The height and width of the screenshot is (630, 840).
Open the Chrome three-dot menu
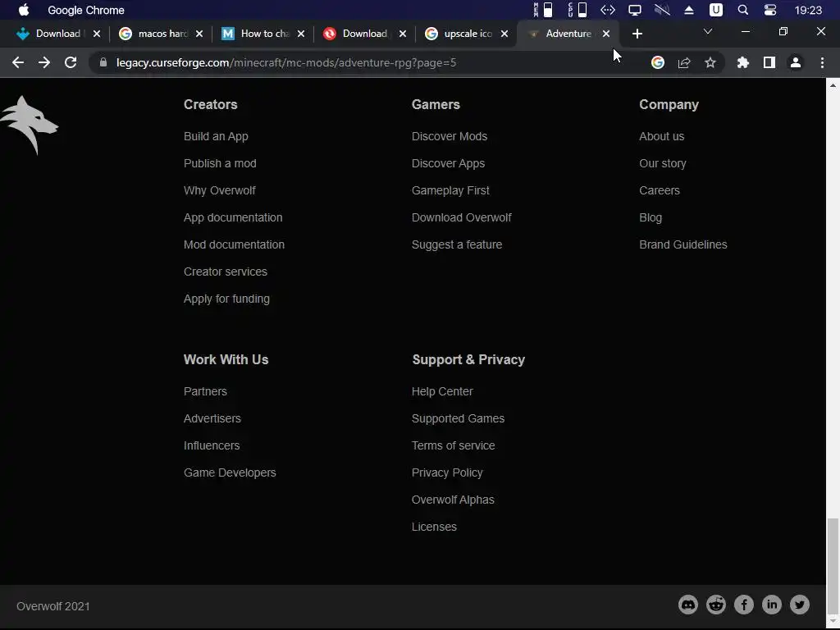click(822, 62)
